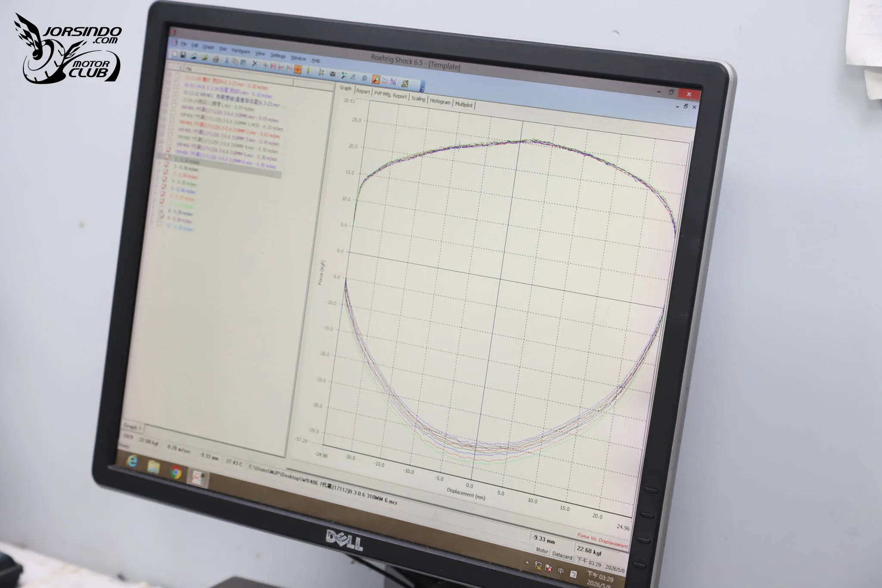The width and height of the screenshot is (882, 588).
Task: Click network warning tray icon
Action: pyautogui.click(x=538, y=565)
